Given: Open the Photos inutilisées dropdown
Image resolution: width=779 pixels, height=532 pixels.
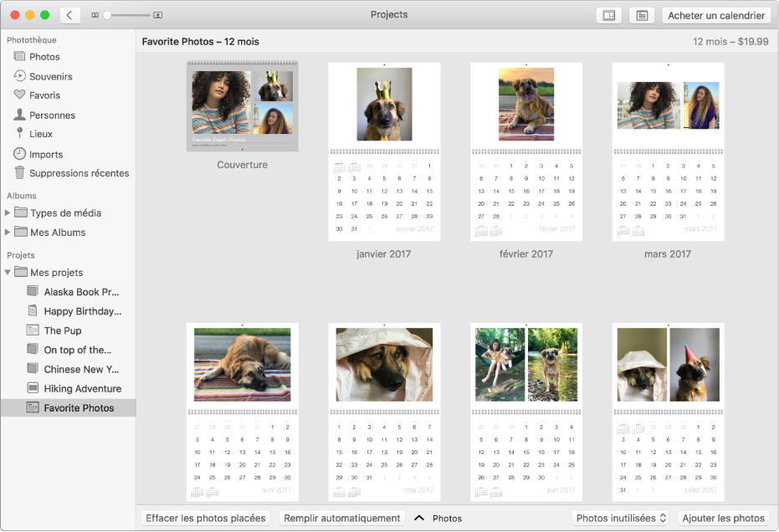Looking at the screenshot, I should (620, 517).
